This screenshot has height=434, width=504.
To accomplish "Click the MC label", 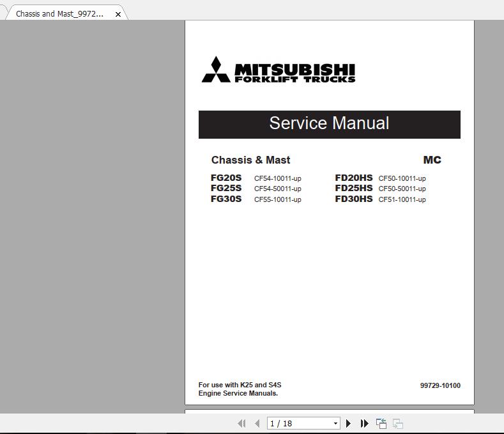I will point(432,160).
